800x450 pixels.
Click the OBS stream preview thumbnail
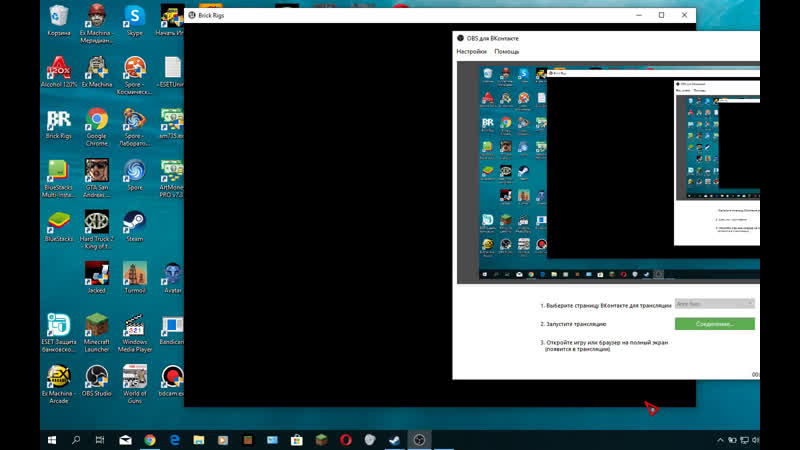pos(608,172)
